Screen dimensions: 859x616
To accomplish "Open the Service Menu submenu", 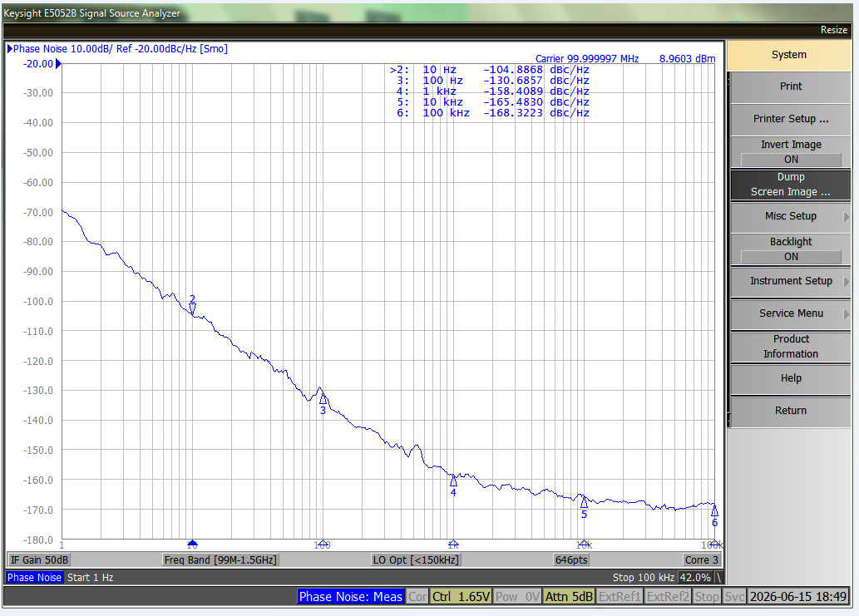I will [x=791, y=313].
